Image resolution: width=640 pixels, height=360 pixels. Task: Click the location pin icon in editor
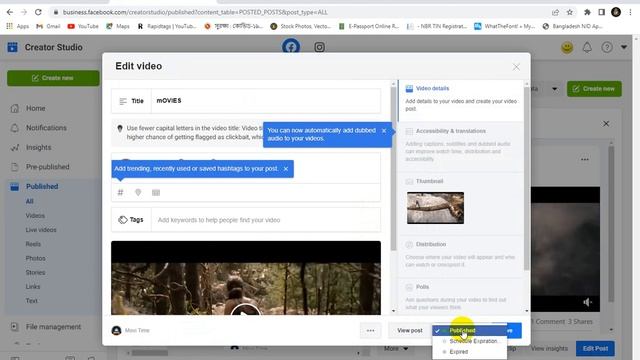tap(138, 192)
